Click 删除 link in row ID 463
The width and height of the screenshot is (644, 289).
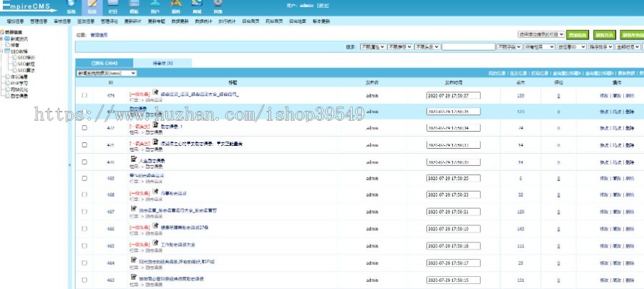tap(630, 280)
